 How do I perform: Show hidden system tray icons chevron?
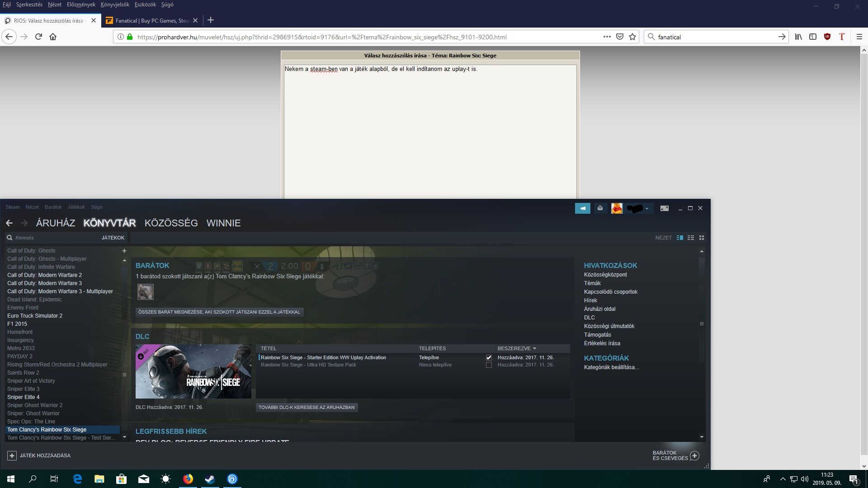[783, 479]
